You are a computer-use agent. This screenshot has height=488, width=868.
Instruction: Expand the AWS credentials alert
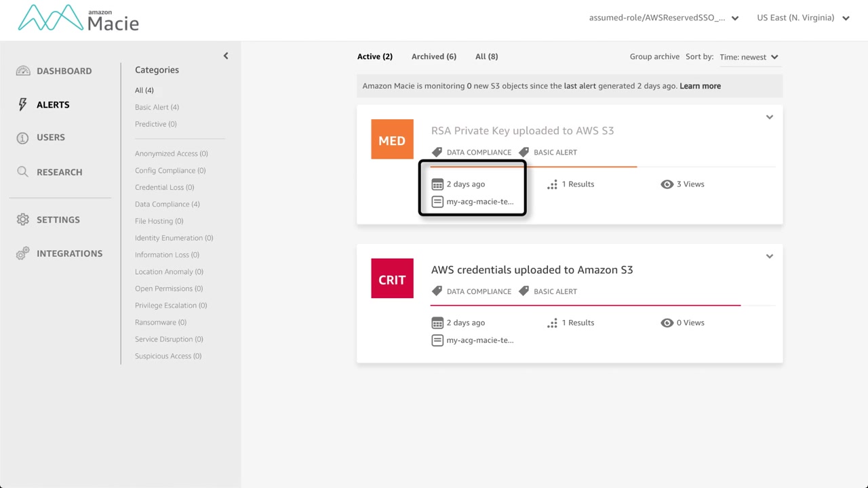pyautogui.click(x=769, y=256)
